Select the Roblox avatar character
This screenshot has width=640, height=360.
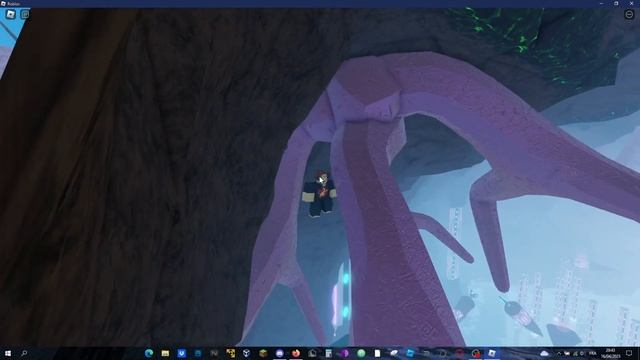pyautogui.click(x=320, y=194)
